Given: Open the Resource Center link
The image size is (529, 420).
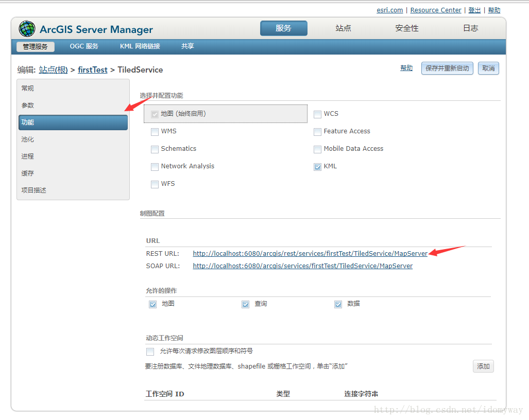Looking at the screenshot, I should point(436,10).
